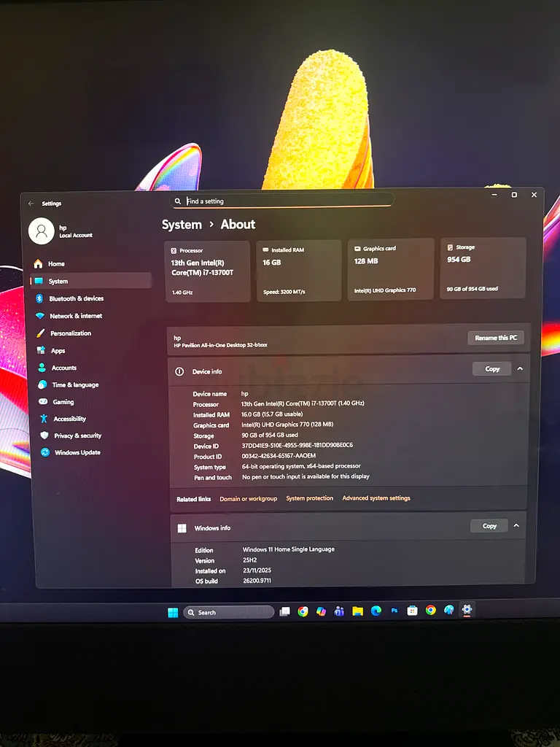This screenshot has height=747, width=560.
Task: Click the System breadcrumb link
Action: (182, 225)
